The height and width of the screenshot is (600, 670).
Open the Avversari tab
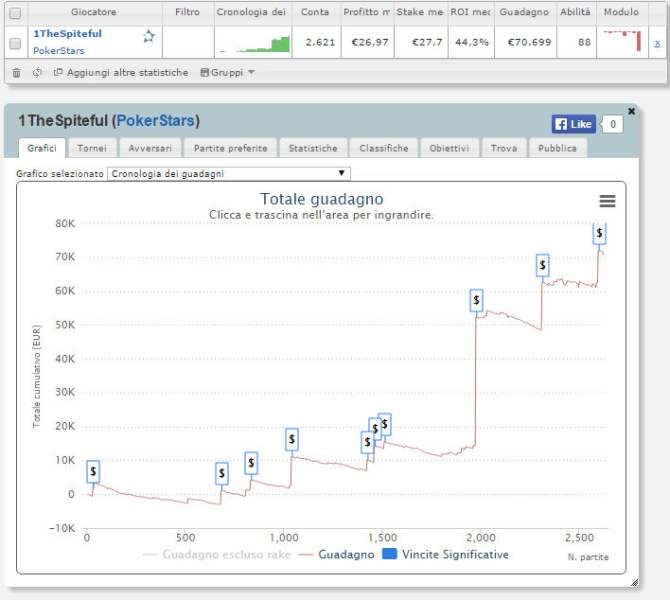(x=150, y=148)
